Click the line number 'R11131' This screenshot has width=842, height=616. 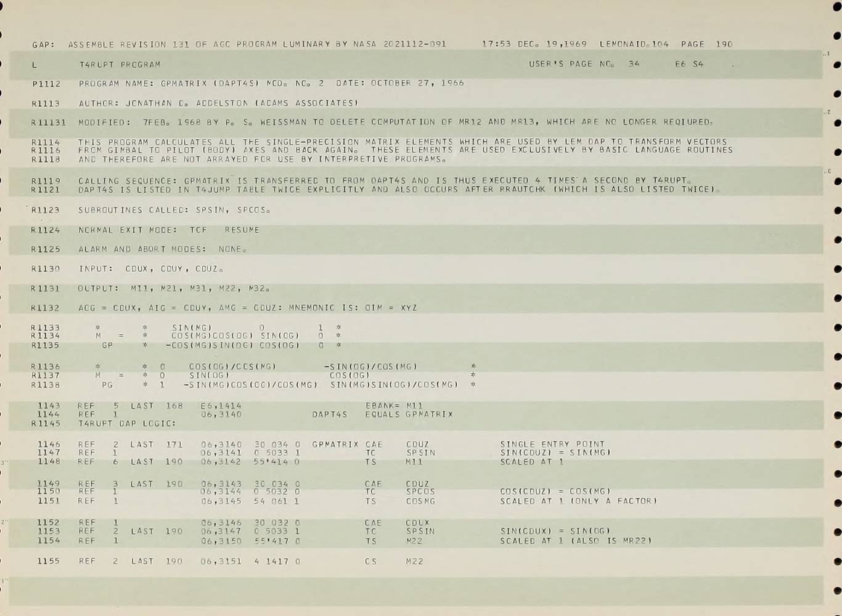(49, 123)
